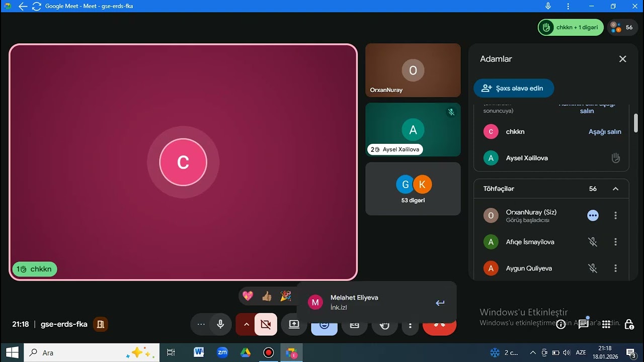Open more options for Aygun Quliyeva

615,268
